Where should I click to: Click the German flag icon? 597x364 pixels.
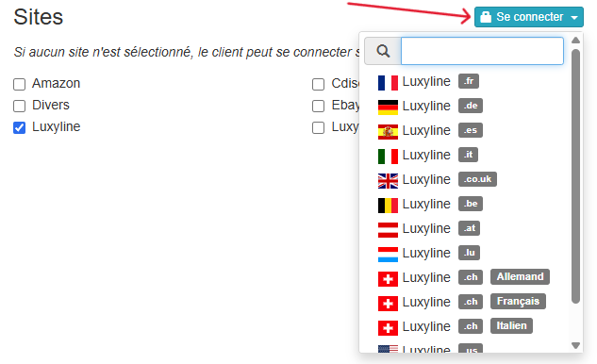point(388,107)
